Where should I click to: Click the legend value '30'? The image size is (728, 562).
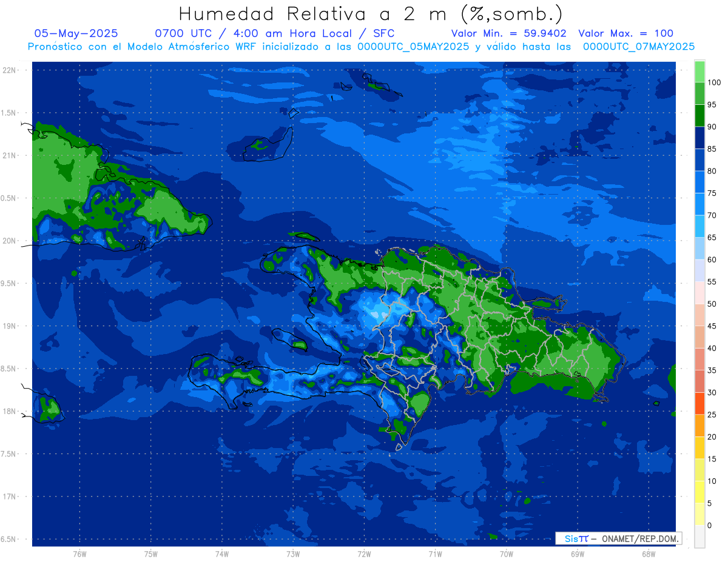point(712,392)
